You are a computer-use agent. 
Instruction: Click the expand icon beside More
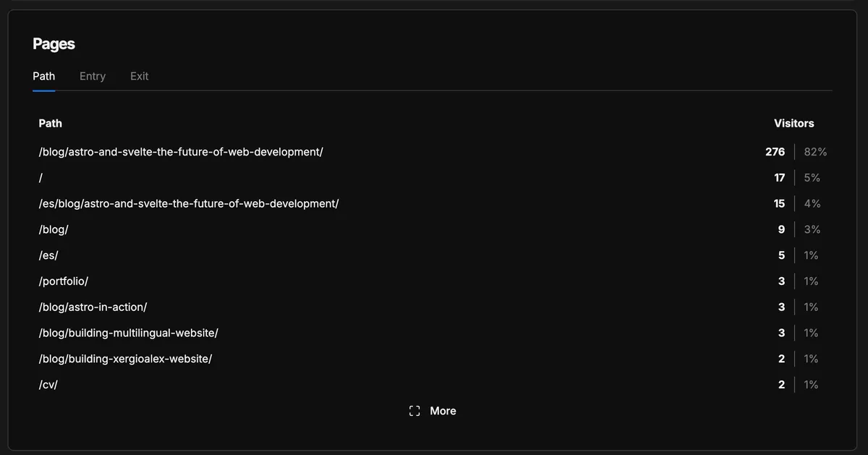click(x=414, y=411)
